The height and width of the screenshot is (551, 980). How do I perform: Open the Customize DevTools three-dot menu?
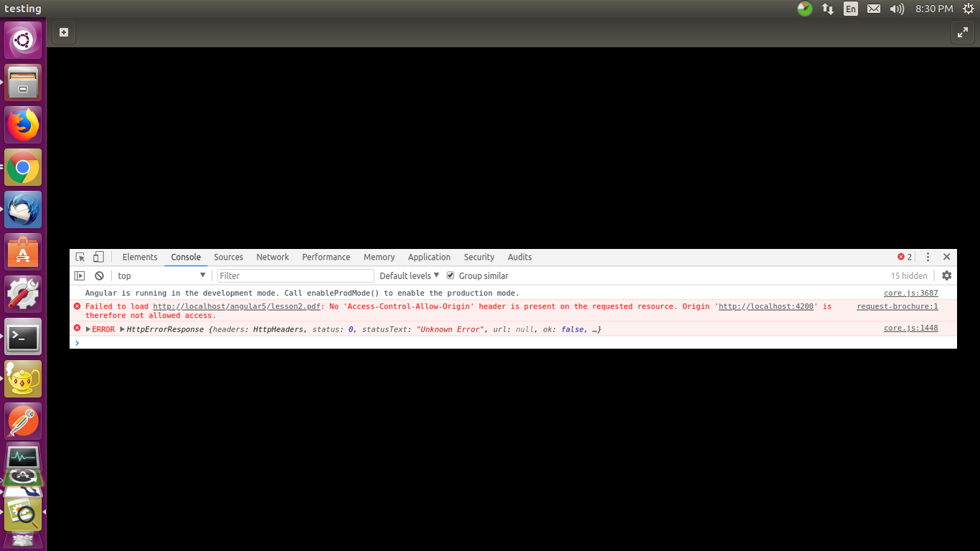pos(928,257)
